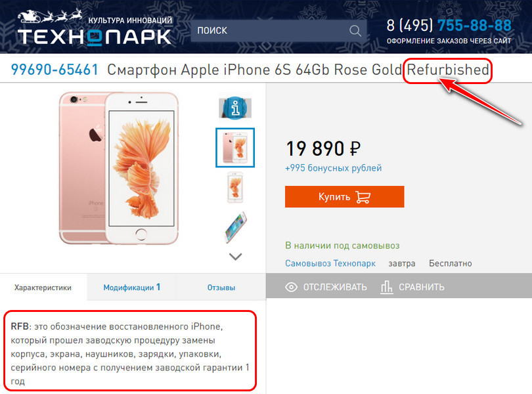Click the Технопарк logo
The height and width of the screenshot is (394, 532).
click(x=95, y=28)
